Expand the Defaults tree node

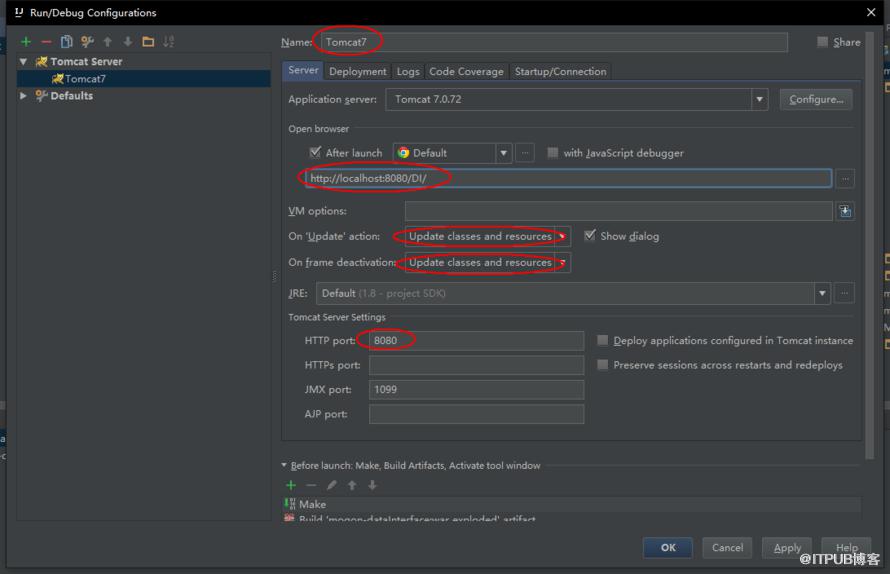click(23, 95)
